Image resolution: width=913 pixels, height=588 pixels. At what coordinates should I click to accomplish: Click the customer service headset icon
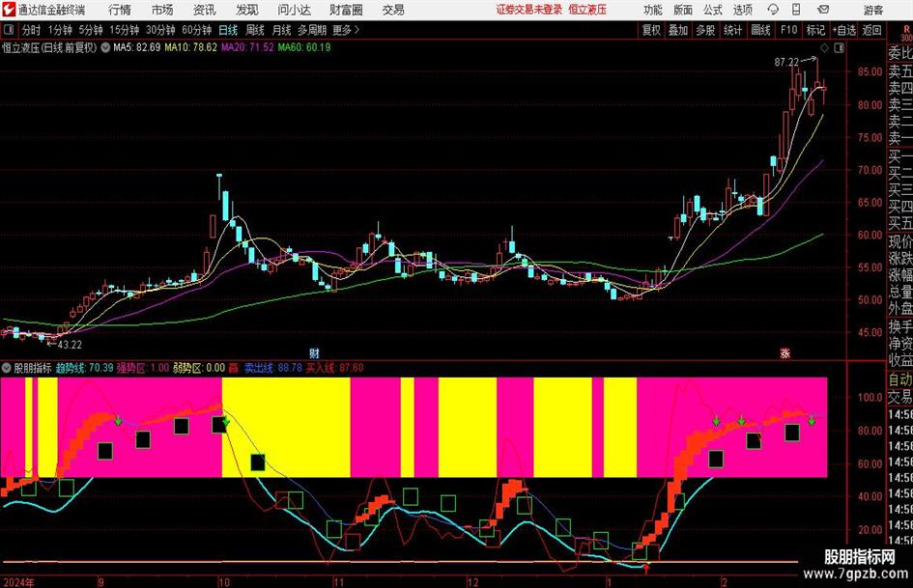pos(773,10)
